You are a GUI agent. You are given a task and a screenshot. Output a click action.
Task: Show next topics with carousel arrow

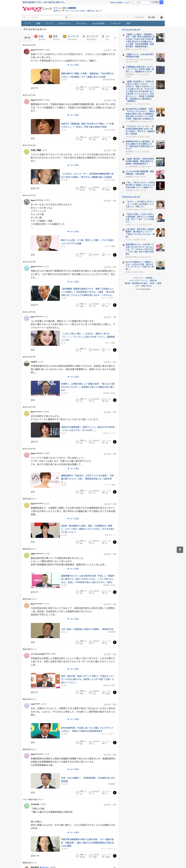pos(115,38)
